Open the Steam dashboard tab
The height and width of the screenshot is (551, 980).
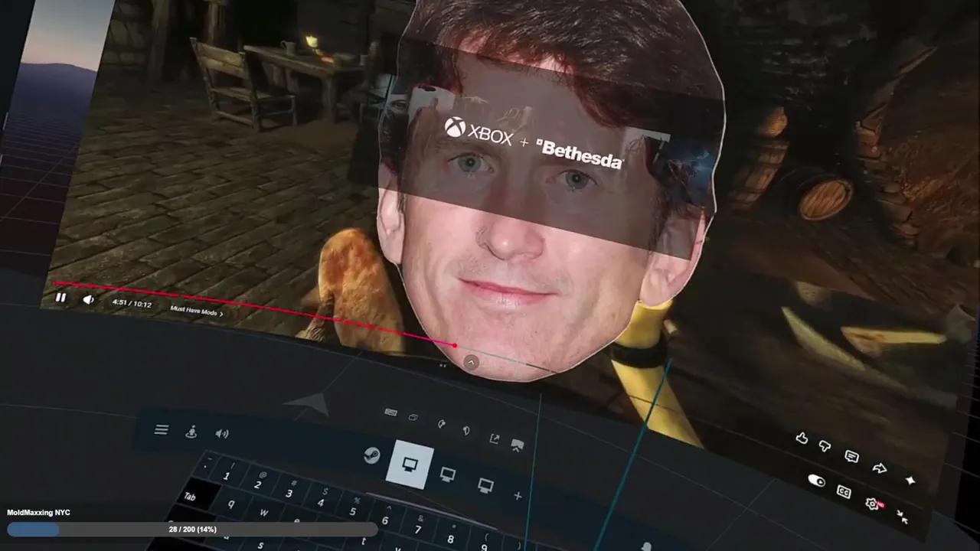pos(371,456)
